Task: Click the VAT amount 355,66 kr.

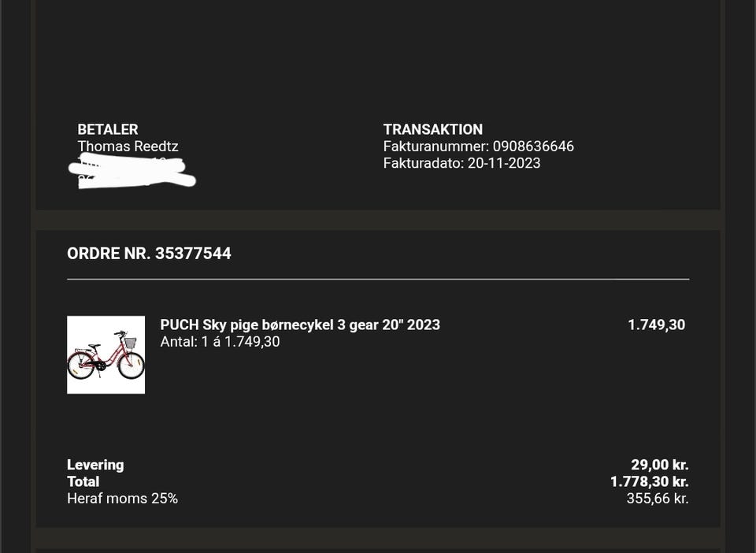Action: click(657, 499)
